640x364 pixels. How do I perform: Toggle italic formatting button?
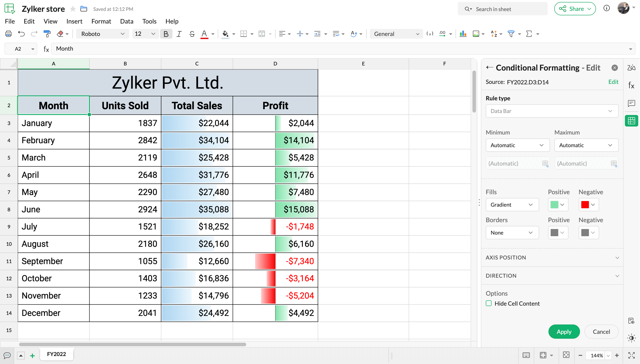coord(179,34)
